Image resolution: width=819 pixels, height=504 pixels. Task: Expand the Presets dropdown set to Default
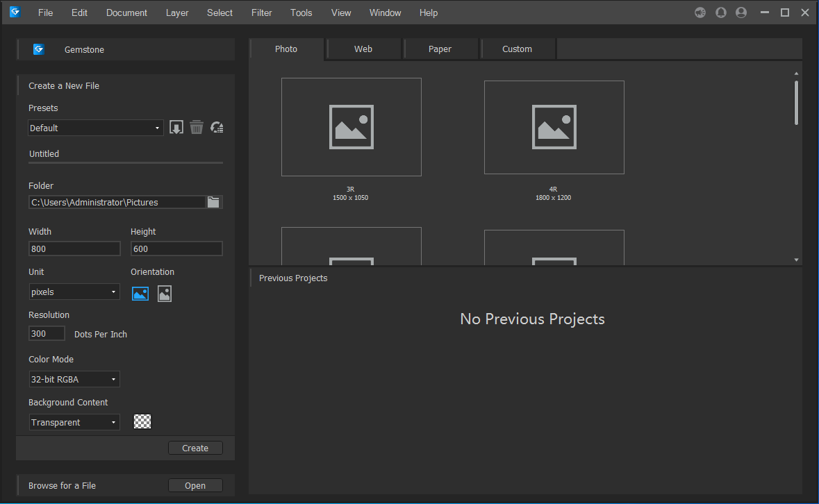[x=96, y=128]
